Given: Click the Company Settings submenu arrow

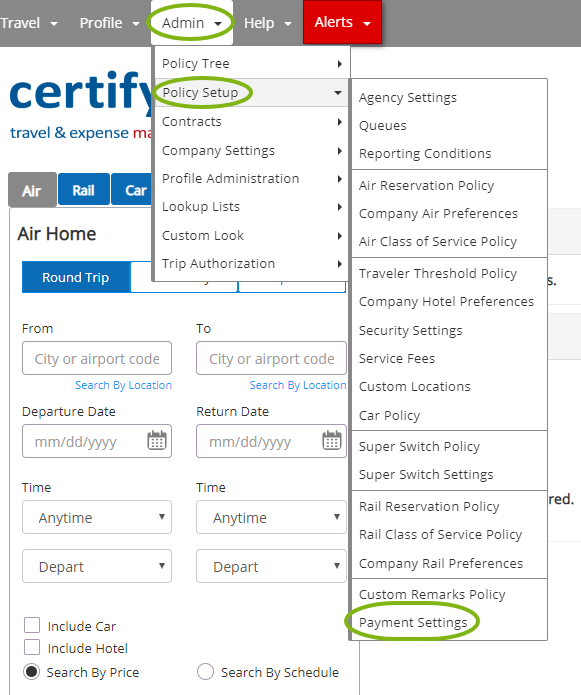Looking at the screenshot, I should pos(339,151).
